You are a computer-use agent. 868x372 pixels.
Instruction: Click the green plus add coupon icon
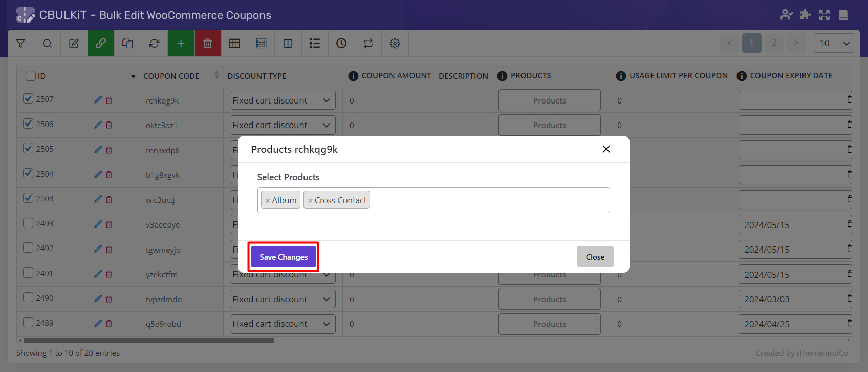181,44
